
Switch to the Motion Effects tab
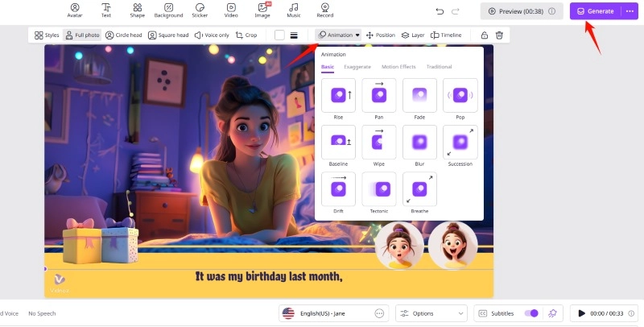click(398, 67)
